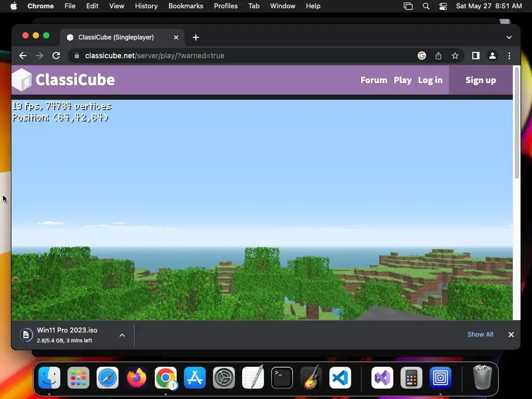Open Calculator from the Dock

coord(411,378)
